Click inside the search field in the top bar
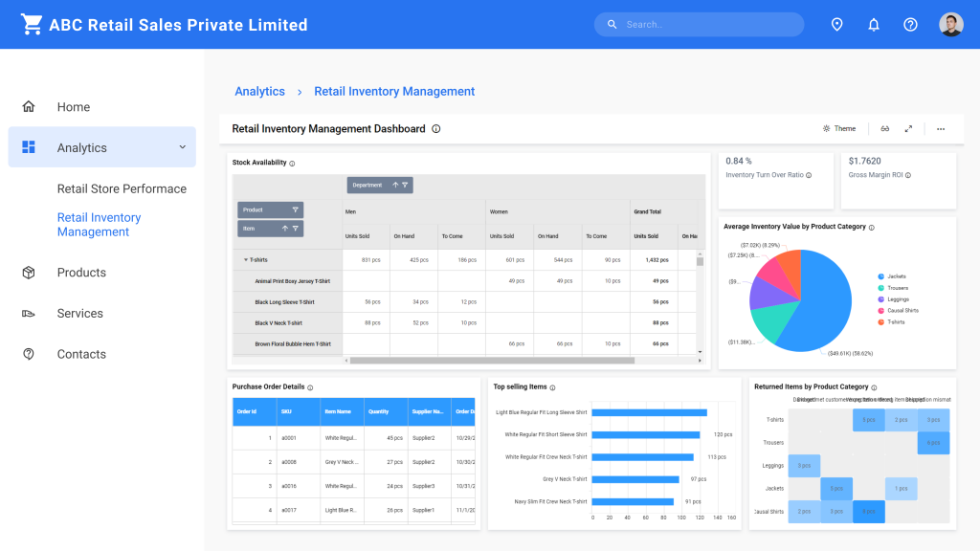The height and width of the screenshot is (551, 980). 699,24
